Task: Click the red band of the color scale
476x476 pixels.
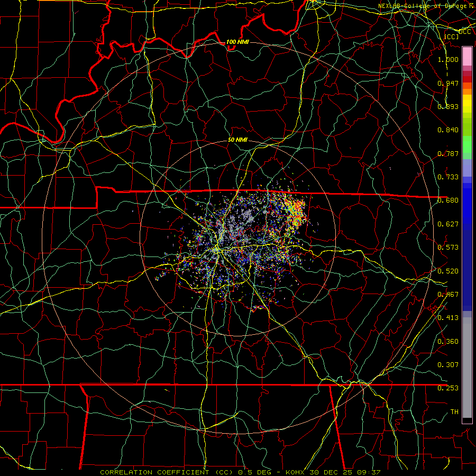Action: [x=467, y=79]
